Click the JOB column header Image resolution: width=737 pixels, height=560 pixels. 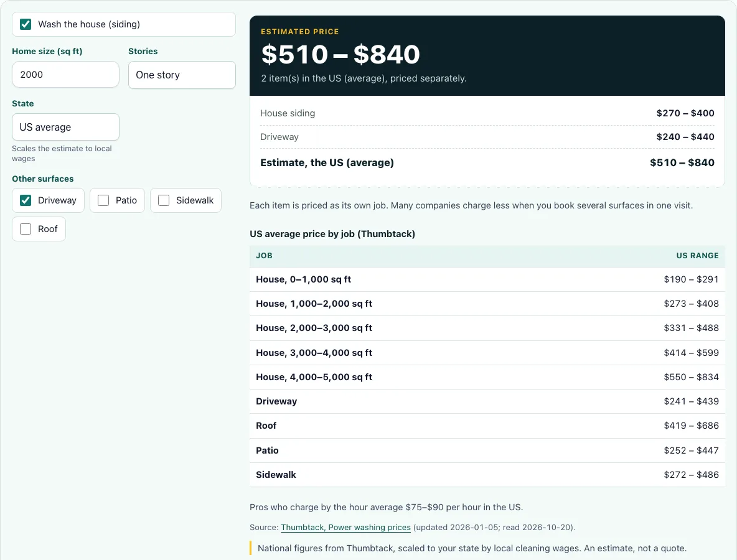[264, 256]
